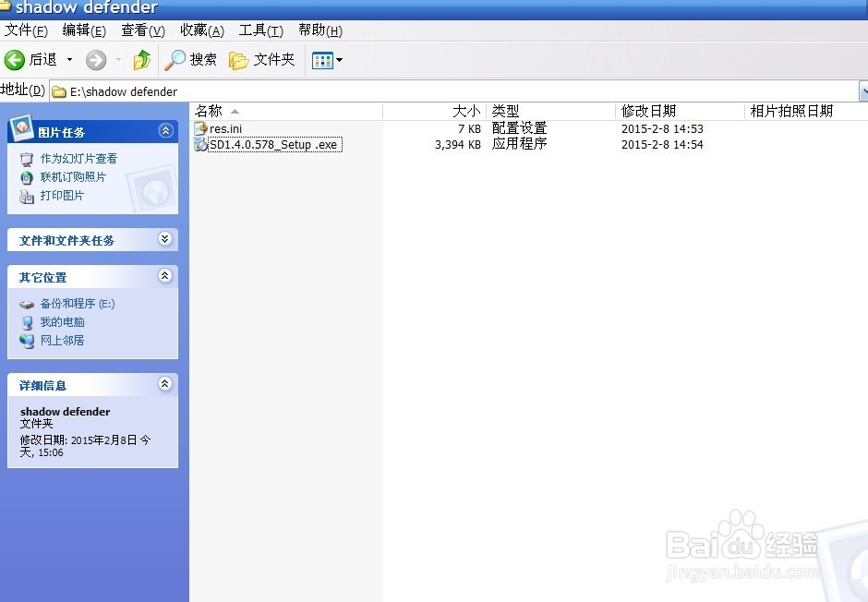This screenshot has width=868, height=602.
Task: Expand the address bar dropdown arrow
Action: [x=863, y=91]
